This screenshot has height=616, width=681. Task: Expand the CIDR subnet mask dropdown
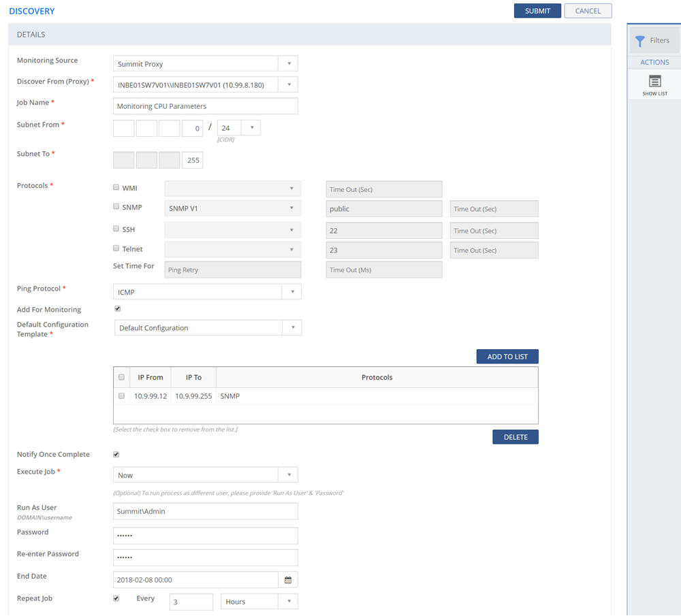coord(251,128)
